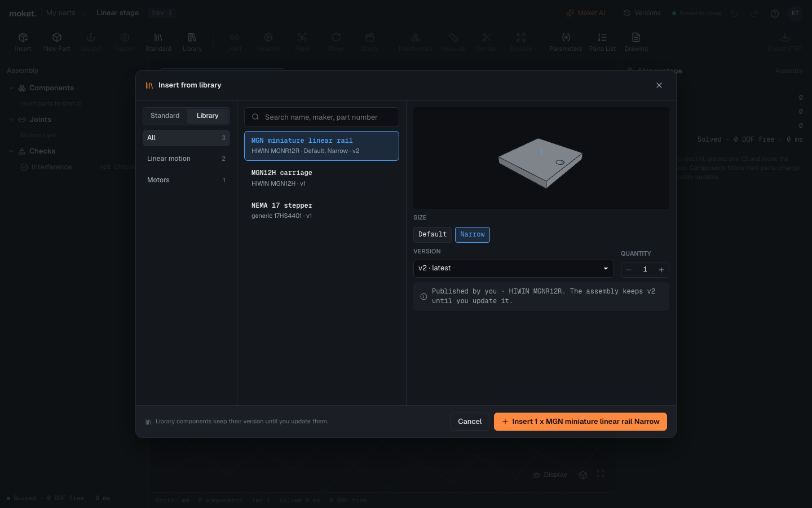The image size is (812, 508).
Task: Open the Versions history
Action: pyautogui.click(x=642, y=13)
